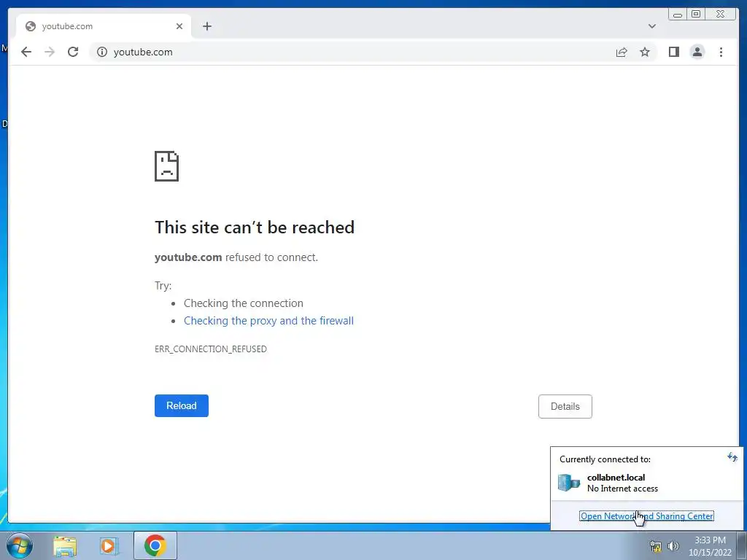Viewport: 747px width, 560px height.
Task: Minimize the Chrome window
Action: [x=678, y=15]
